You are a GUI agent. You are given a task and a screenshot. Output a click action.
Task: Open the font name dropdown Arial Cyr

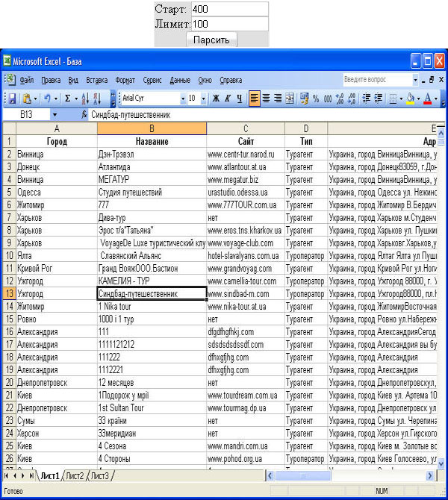coord(181,99)
